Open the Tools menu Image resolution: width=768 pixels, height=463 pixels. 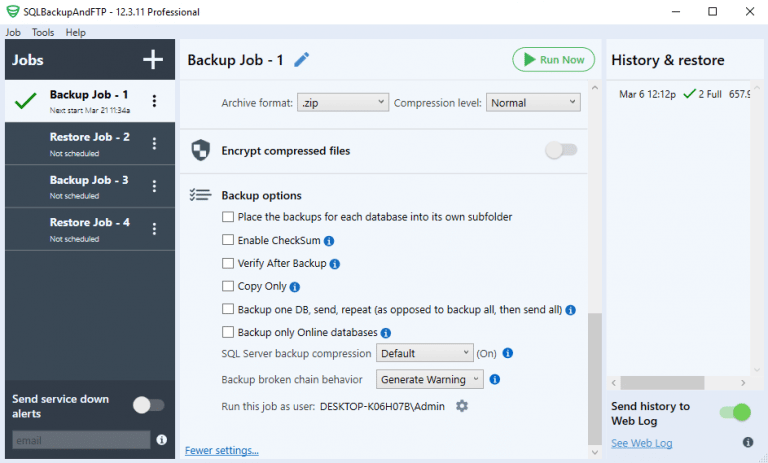43,32
